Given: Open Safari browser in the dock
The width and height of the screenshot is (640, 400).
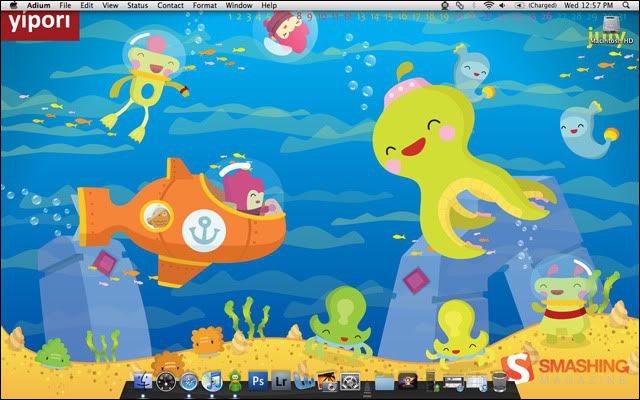Looking at the screenshot, I should click(188, 380).
